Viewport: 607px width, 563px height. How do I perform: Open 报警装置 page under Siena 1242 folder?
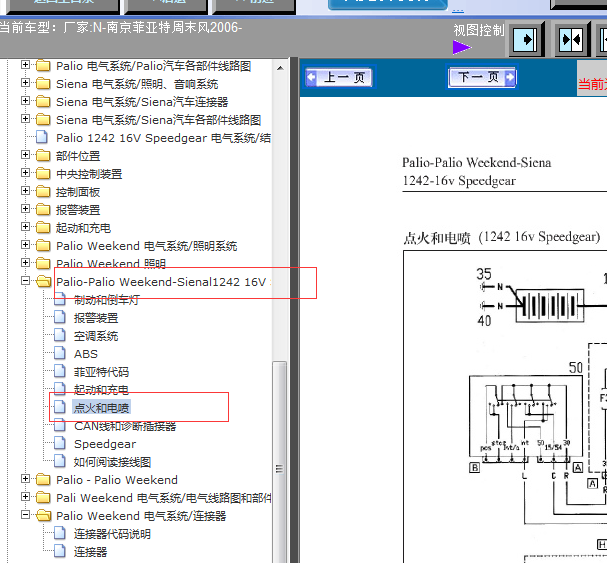[x=96, y=318]
